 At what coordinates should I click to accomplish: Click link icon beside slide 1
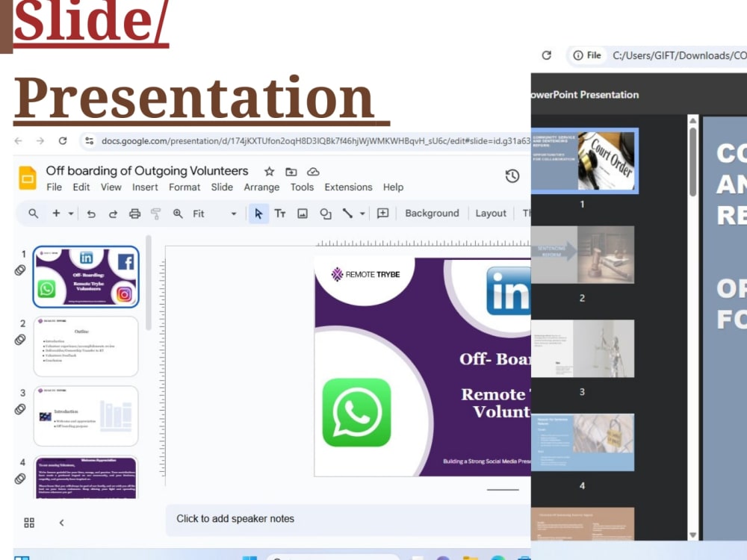20,270
